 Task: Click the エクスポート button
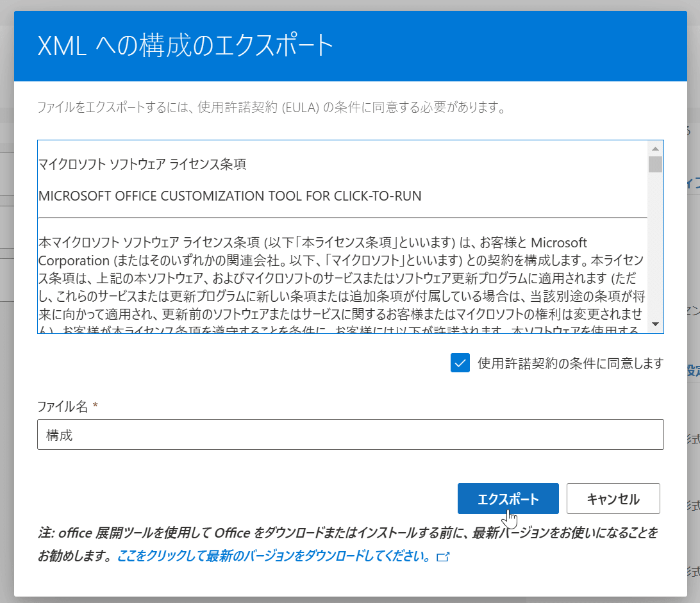point(508,499)
